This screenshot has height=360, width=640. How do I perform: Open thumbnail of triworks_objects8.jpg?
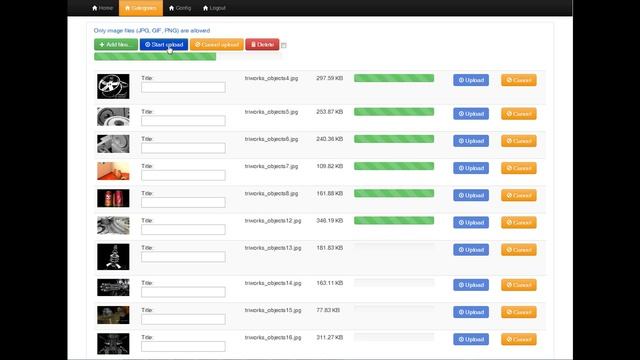tap(113, 198)
